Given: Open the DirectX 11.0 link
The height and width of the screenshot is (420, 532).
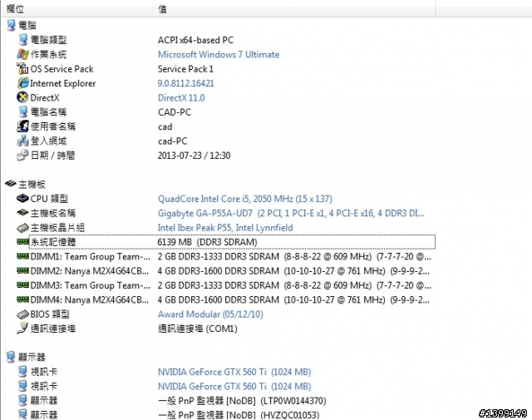Looking at the screenshot, I should [x=181, y=98].
